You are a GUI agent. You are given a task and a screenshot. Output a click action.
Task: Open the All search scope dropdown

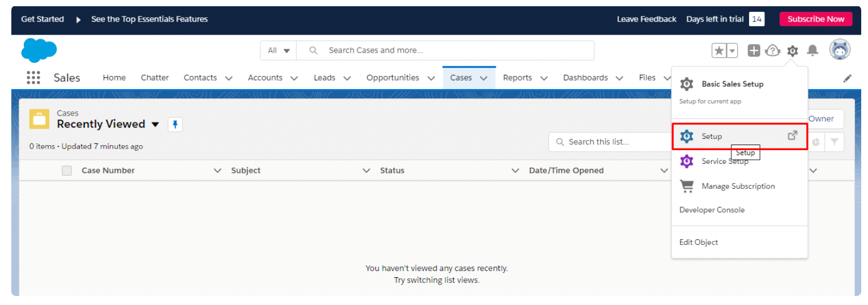coord(279,50)
